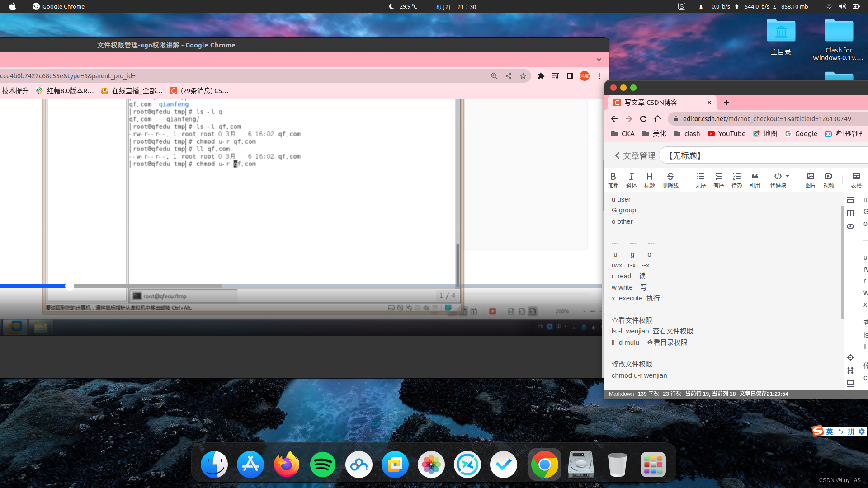This screenshot has height=488, width=868.
Task: Open the 在线直播_全部... bookmark
Action: pos(132,91)
